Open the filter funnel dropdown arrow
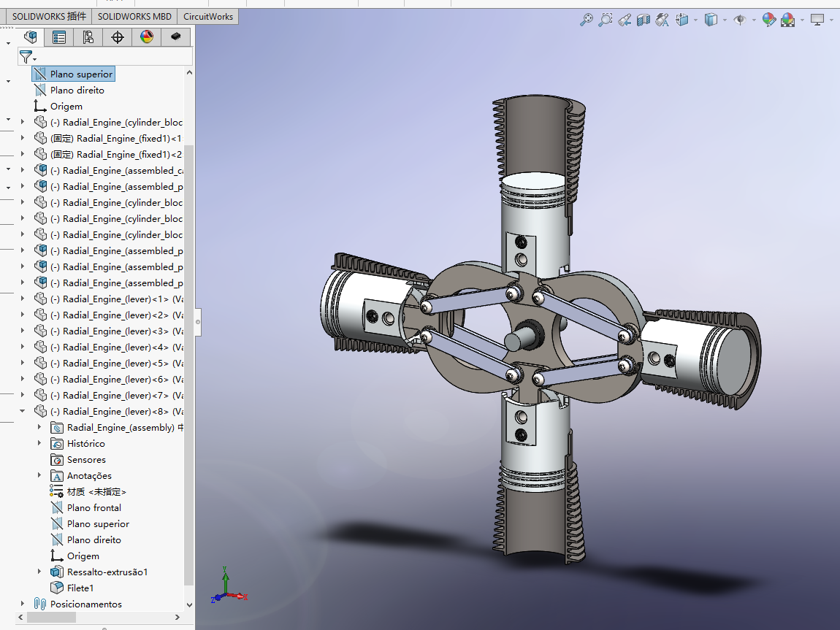 [35, 59]
